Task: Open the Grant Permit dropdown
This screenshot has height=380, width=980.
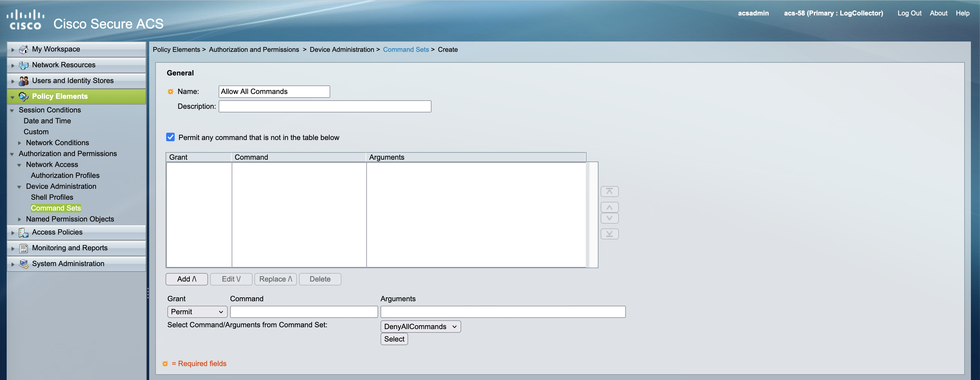Action: (197, 312)
